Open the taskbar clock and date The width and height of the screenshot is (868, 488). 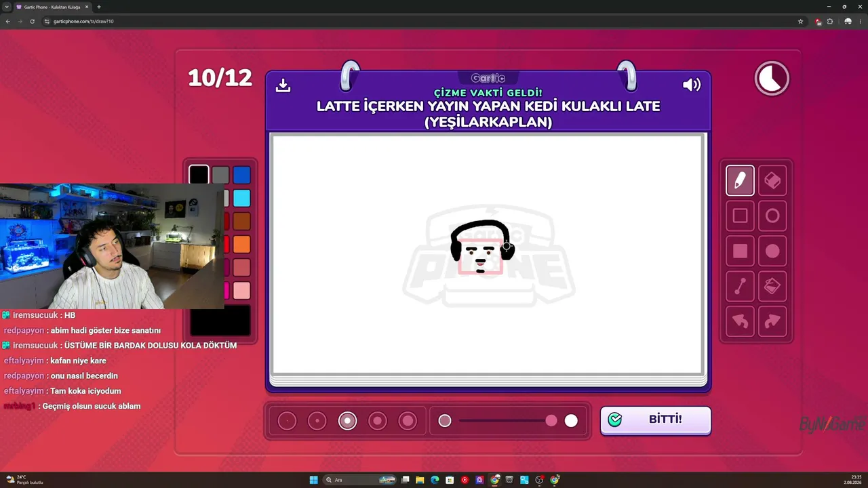tap(852, 480)
